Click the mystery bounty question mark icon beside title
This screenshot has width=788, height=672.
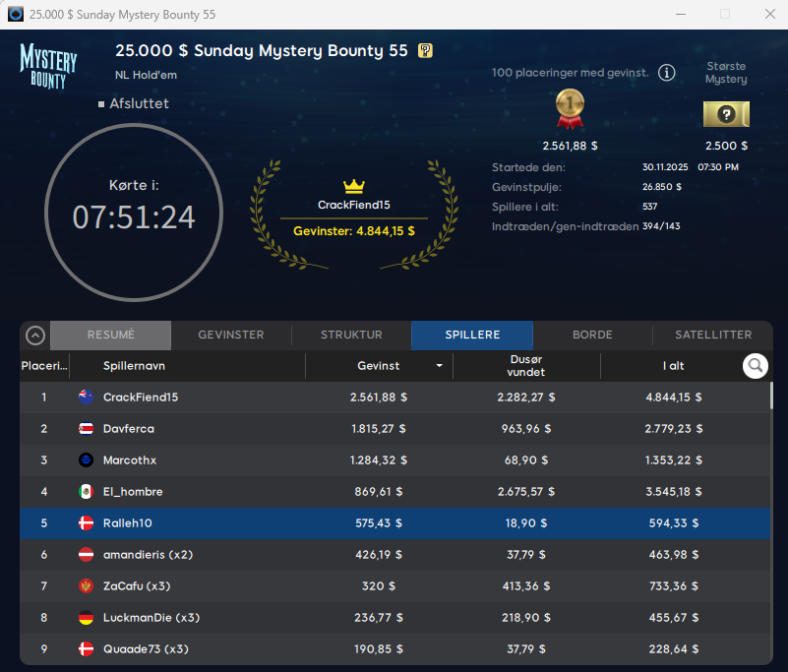[425, 51]
